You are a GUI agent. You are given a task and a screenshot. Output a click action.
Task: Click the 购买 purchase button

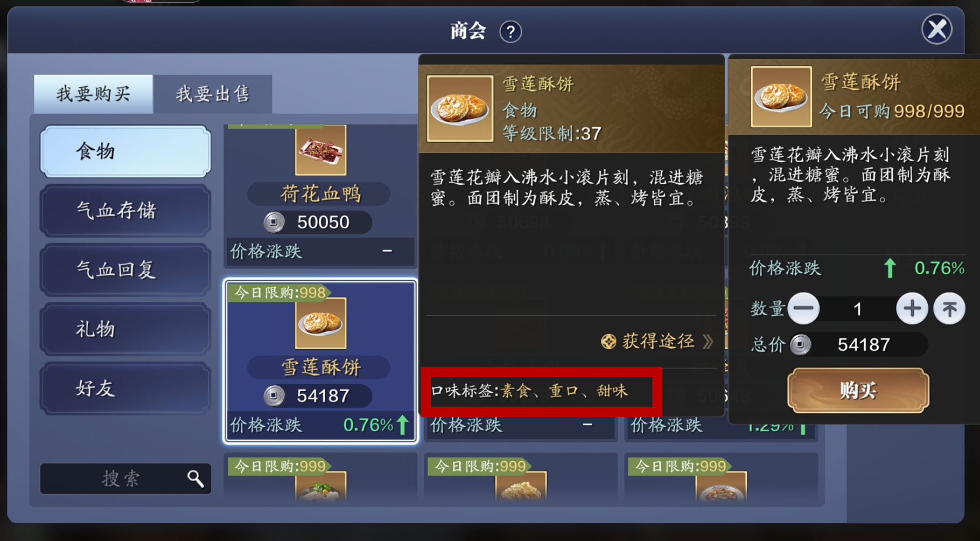tap(858, 391)
